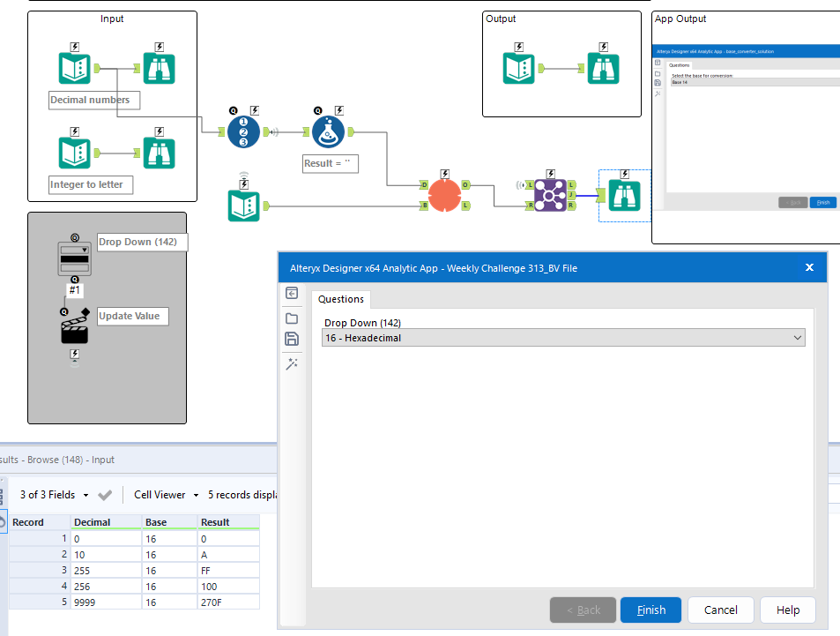This screenshot has width=840, height=636.
Task: Select the purple Join tool
Action: (550, 195)
